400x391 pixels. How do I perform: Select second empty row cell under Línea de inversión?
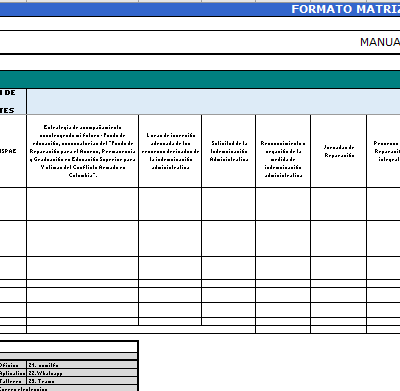coord(170,239)
